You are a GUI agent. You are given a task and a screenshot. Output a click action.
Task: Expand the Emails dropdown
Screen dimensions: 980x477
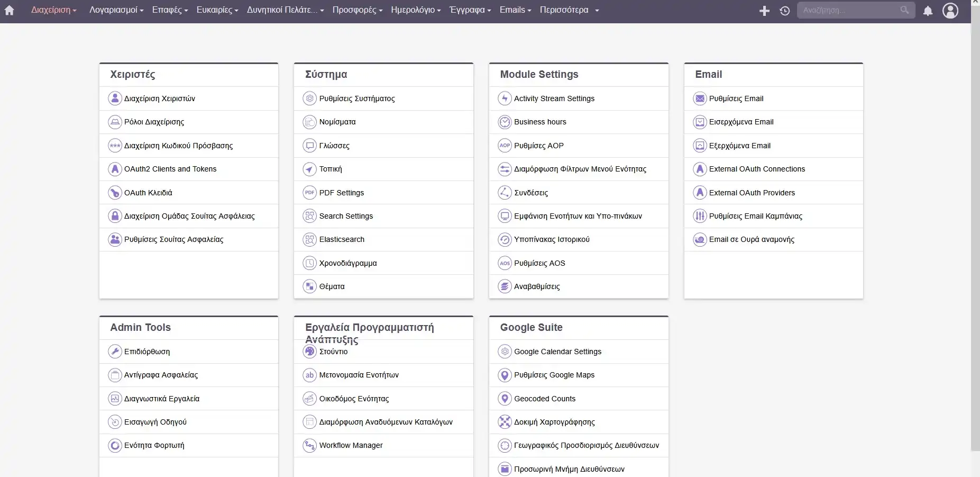[x=515, y=10]
